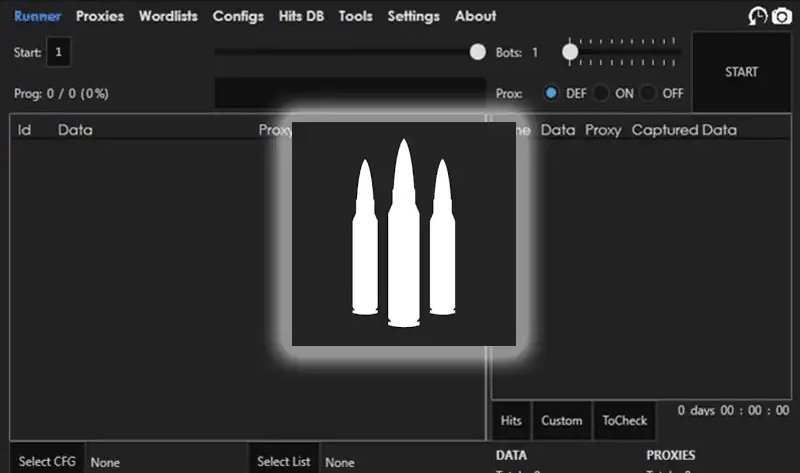Screen dimensions: 800x473
Task: Select the ON proxy radio button
Action: coord(601,93)
